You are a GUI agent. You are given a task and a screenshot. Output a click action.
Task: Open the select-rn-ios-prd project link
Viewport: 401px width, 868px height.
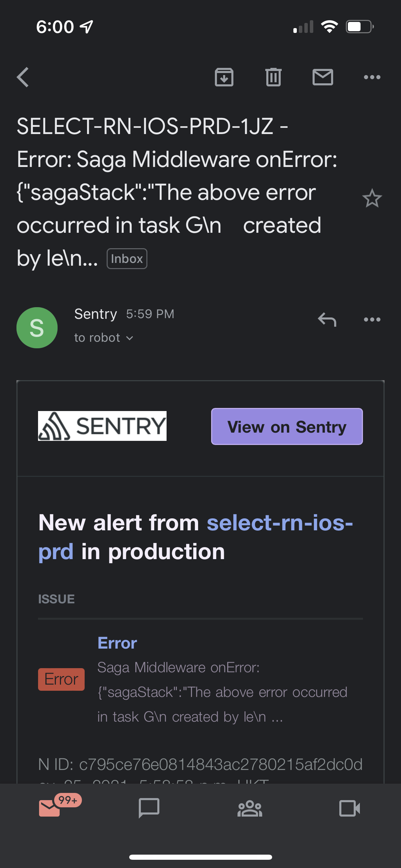click(279, 523)
